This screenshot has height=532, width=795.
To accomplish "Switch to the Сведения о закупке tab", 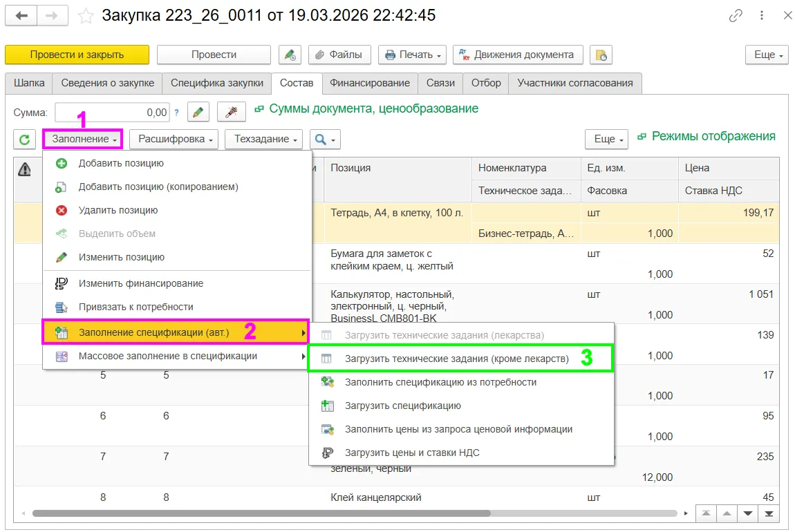I will click(107, 83).
